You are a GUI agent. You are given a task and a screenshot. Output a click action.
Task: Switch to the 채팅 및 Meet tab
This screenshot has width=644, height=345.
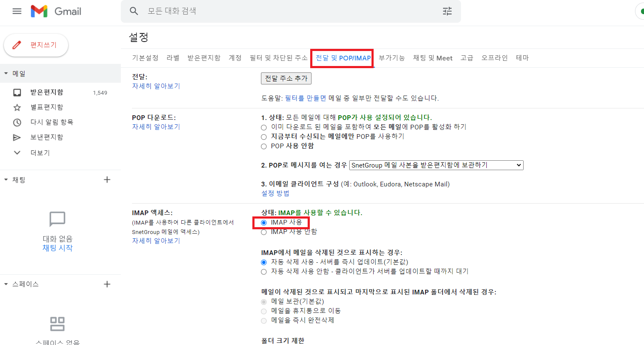433,58
